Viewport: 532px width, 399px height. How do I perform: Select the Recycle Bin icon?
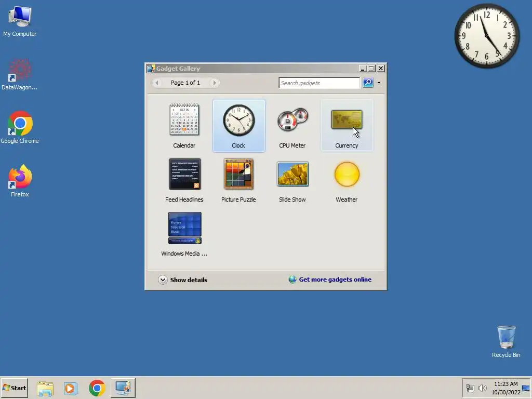(506, 341)
